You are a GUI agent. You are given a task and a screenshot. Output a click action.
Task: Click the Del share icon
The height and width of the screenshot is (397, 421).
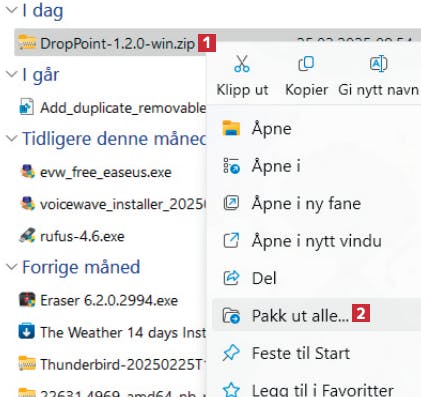pos(231,278)
